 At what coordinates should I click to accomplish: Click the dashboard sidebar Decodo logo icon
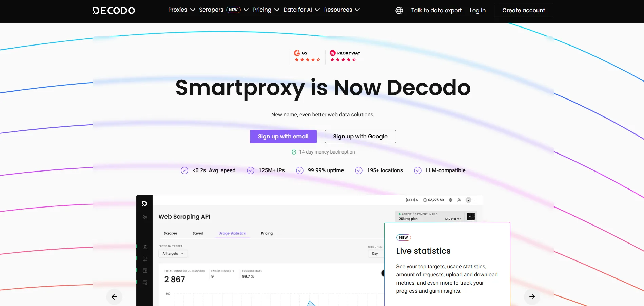click(144, 204)
